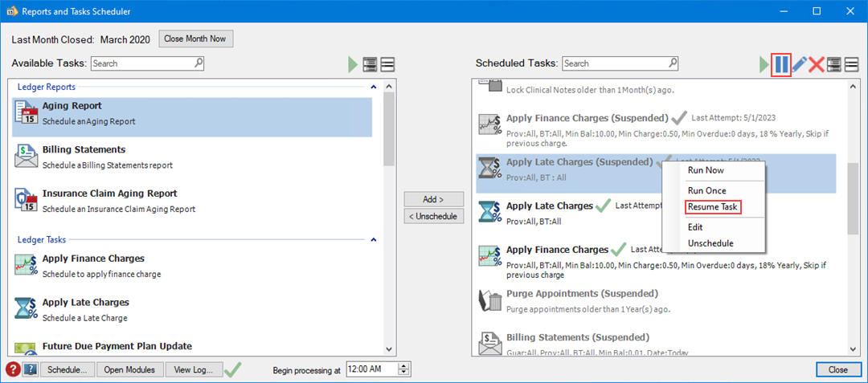The width and height of the screenshot is (868, 383).
Task: Choose Resume Task from the context menu
Action: click(x=712, y=207)
